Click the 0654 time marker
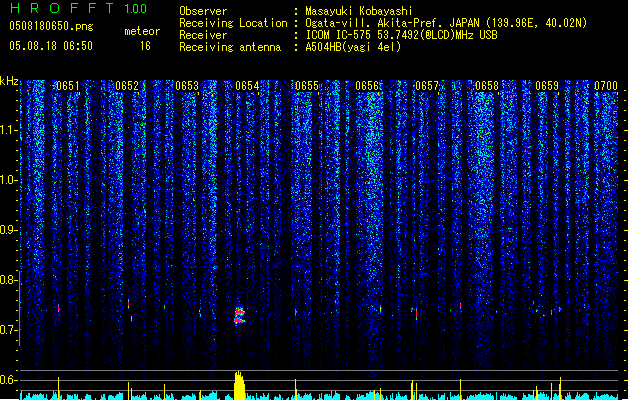Image resolution: width=629 pixels, height=400 pixels. pyautogui.click(x=247, y=86)
